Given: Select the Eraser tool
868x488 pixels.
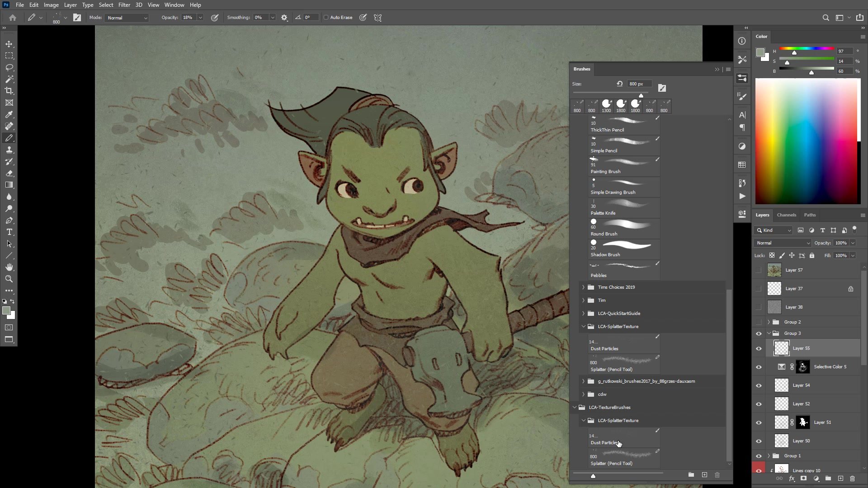Looking at the screenshot, I should pos(9,173).
